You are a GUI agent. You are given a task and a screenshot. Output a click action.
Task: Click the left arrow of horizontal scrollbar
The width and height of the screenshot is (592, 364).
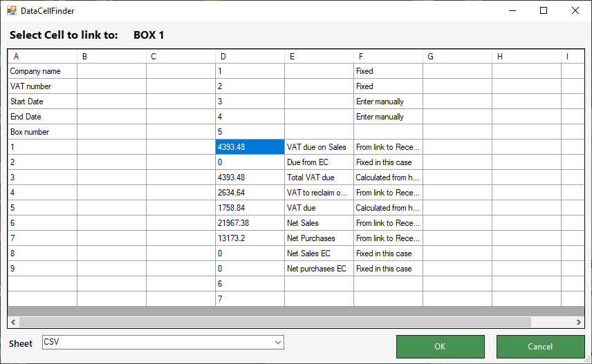tap(13, 322)
